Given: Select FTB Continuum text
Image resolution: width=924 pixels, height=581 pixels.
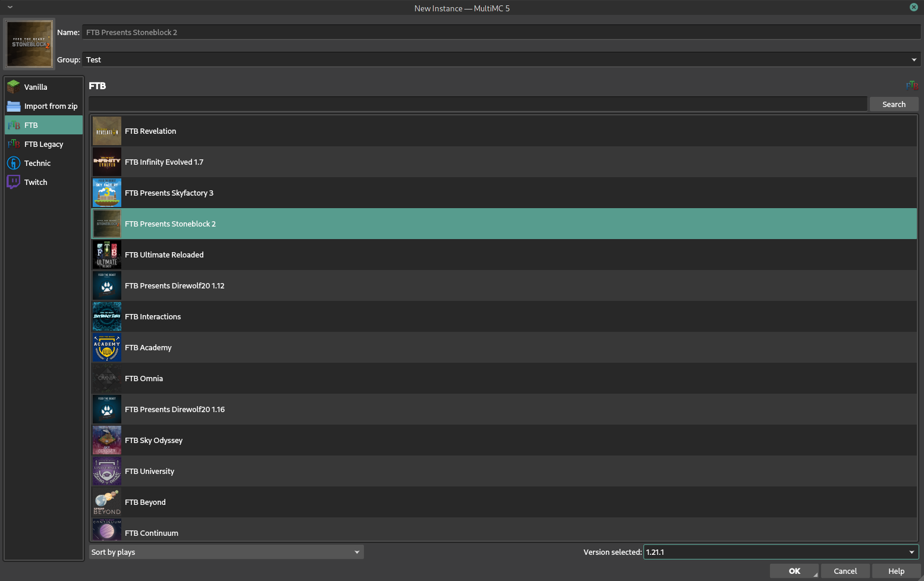Looking at the screenshot, I should [x=152, y=533].
